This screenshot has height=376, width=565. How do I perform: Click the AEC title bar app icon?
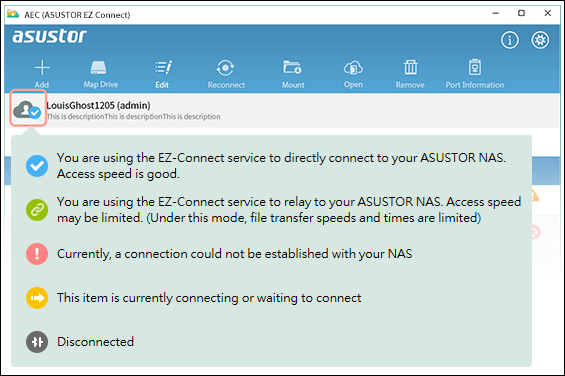pos(13,14)
